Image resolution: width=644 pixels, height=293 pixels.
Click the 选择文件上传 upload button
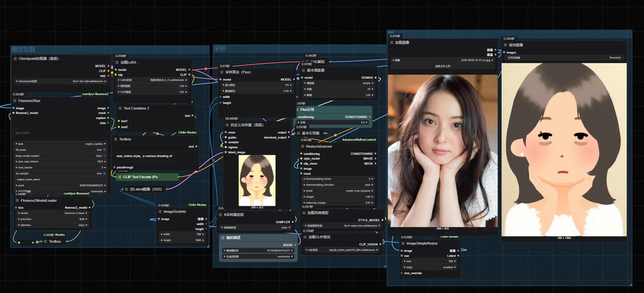(x=442, y=66)
